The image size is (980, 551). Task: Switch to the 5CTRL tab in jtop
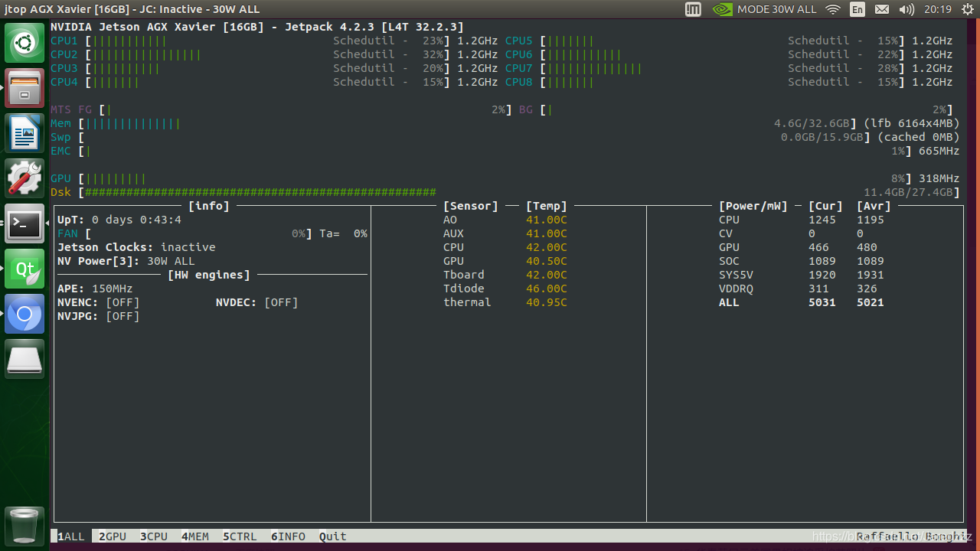coord(240,536)
